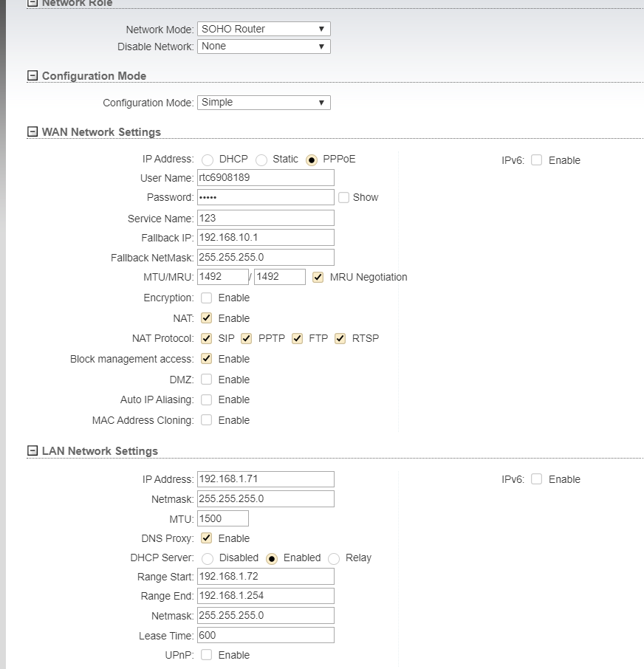
Task: Select Static for WAN IP address
Action: click(x=261, y=160)
